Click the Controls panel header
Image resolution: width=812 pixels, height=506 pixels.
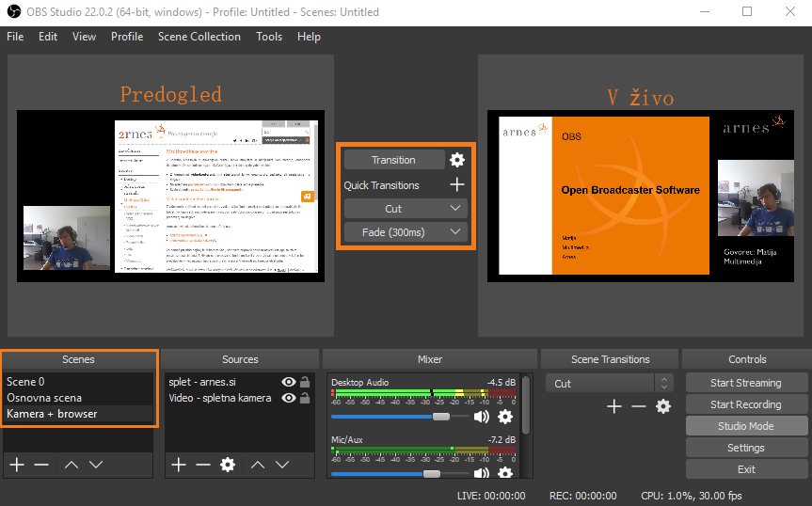747,359
